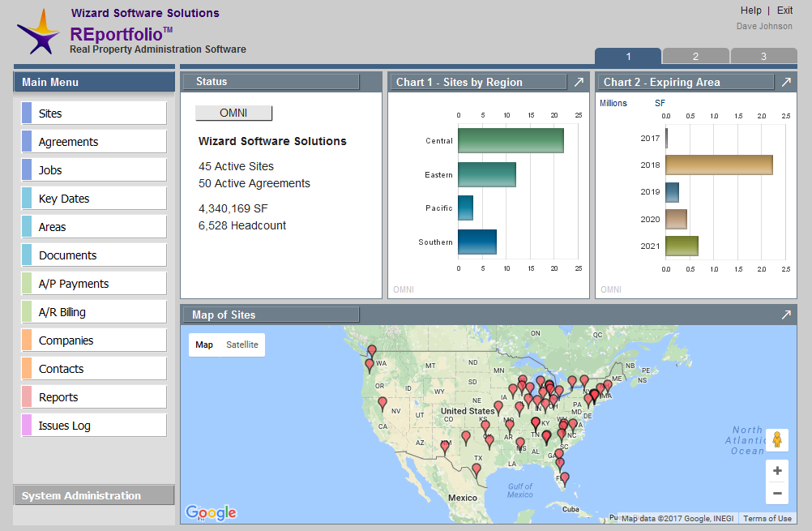Click the Map of Sites panel title
The image size is (812, 531).
tap(224, 315)
